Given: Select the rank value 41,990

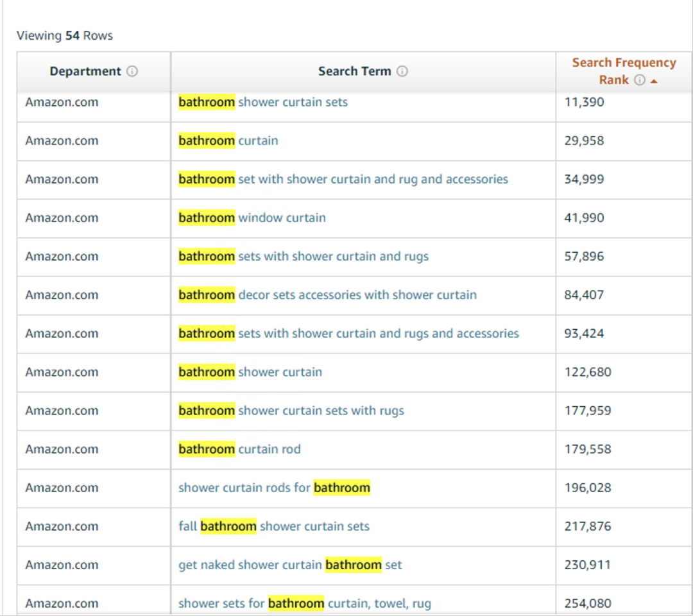Looking at the screenshot, I should click(585, 218).
